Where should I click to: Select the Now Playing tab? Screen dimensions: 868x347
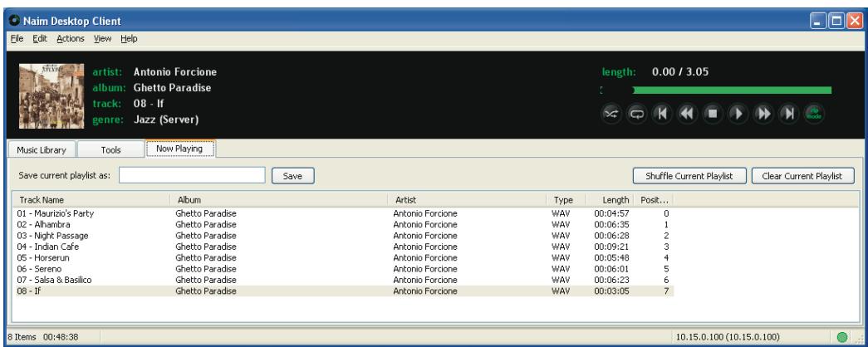click(179, 149)
